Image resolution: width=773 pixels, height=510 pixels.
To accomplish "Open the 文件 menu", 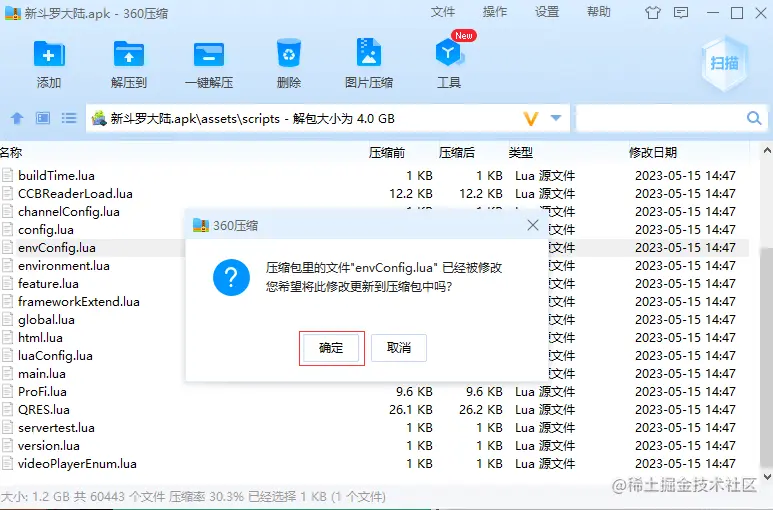I will [x=443, y=12].
